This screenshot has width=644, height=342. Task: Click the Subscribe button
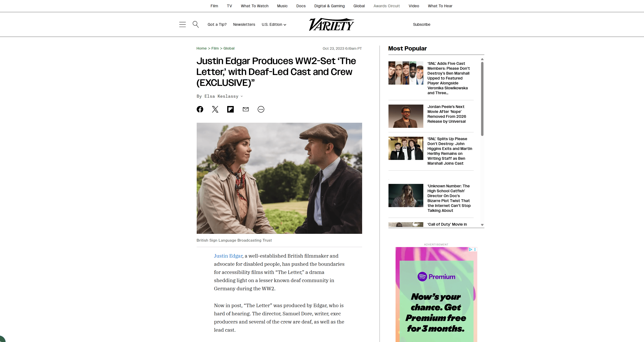coord(422,25)
